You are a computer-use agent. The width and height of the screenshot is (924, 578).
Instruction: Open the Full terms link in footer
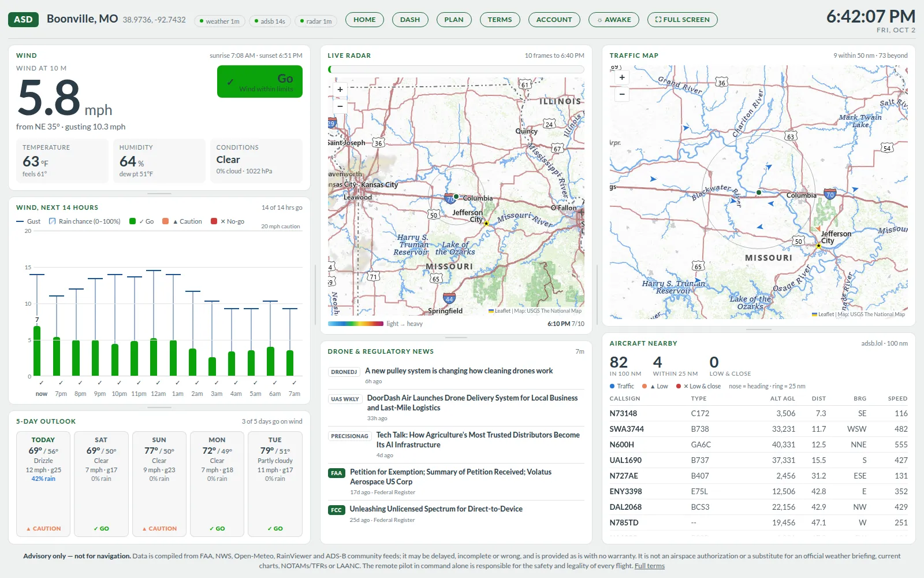(650, 566)
